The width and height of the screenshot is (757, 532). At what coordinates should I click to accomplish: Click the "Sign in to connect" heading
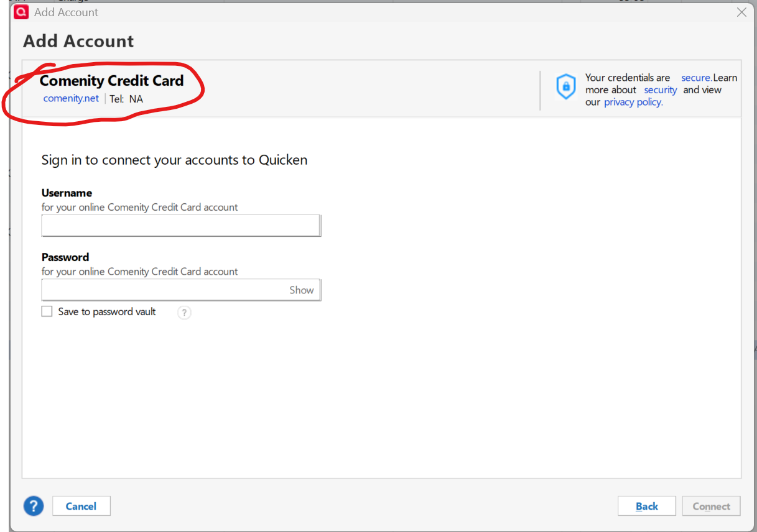coord(174,160)
